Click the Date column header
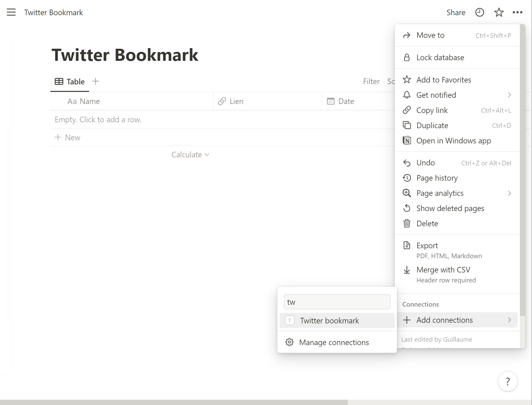The height and width of the screenshot is (405, 532). click(359, 101)
